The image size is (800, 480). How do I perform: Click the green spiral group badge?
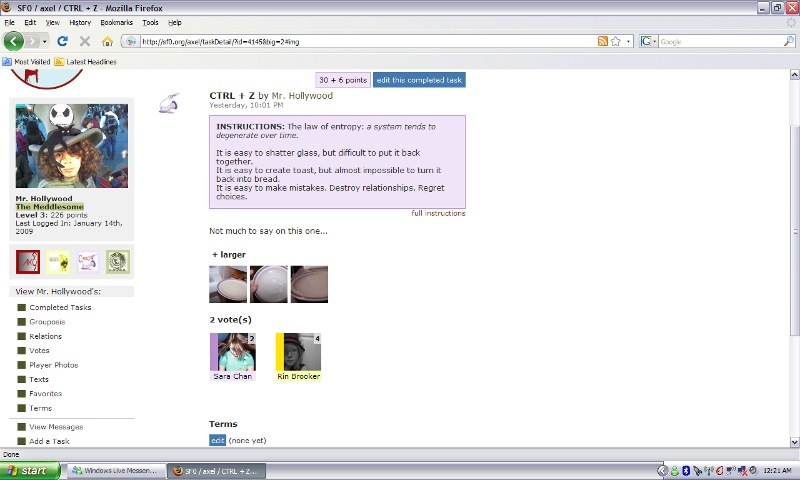pos(118,262)
